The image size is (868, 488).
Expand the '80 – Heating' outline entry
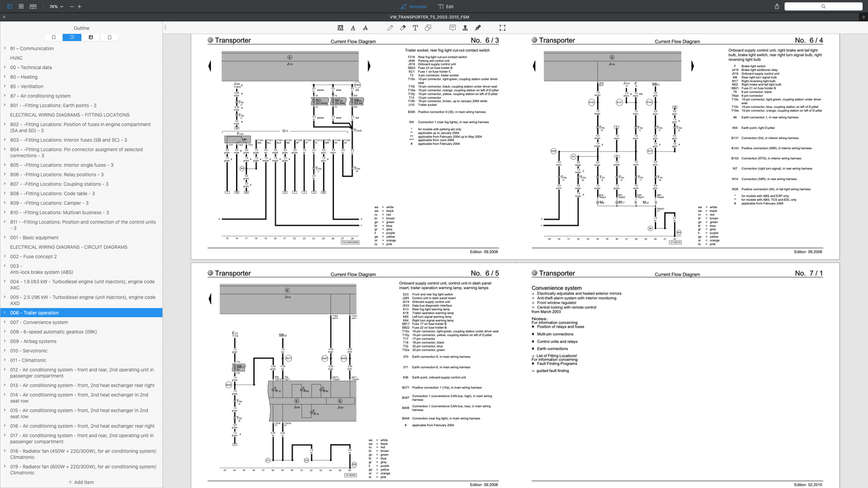click(x=5, y=77)
